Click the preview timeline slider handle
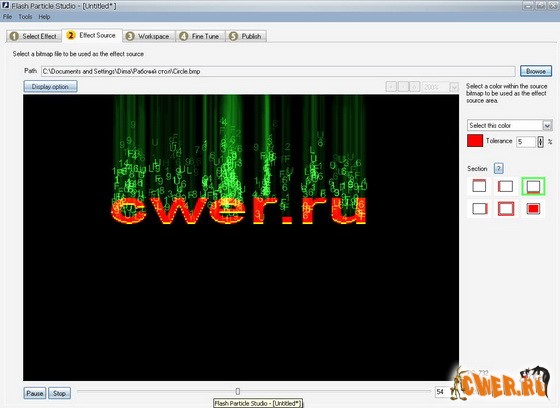560x408 pixels. [x=238, y=392]
